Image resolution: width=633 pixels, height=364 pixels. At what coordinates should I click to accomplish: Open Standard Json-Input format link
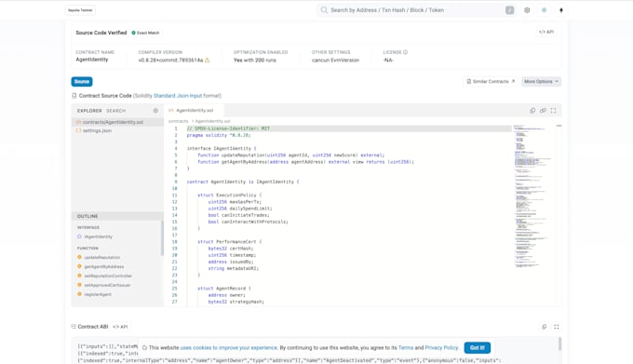coord(178,96)
